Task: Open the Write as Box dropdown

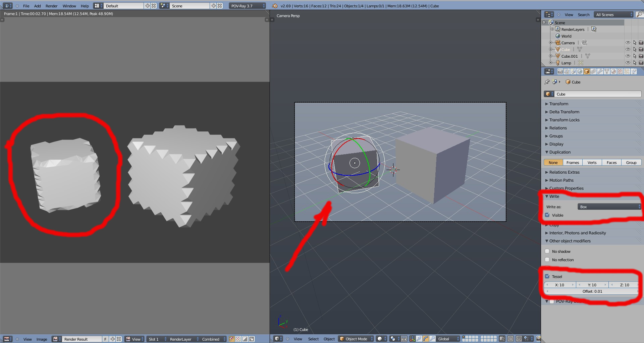Action: click(x=609, y=207)
